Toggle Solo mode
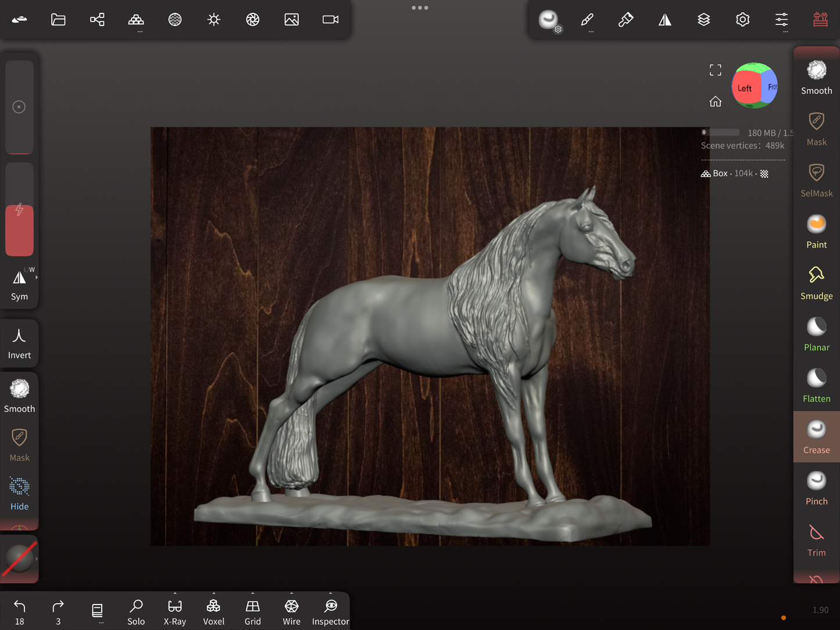 (136, 611)
